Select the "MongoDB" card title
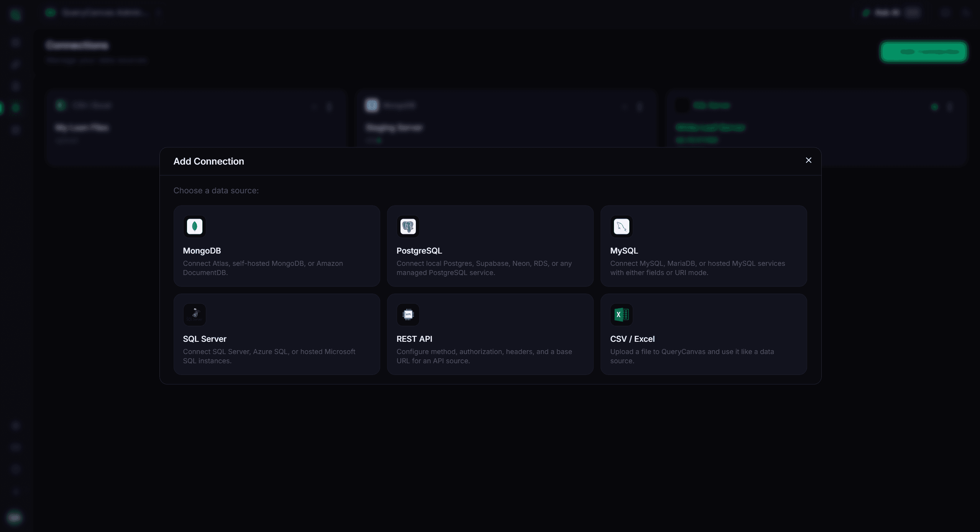The image size is (980, 532). (202, 250)
